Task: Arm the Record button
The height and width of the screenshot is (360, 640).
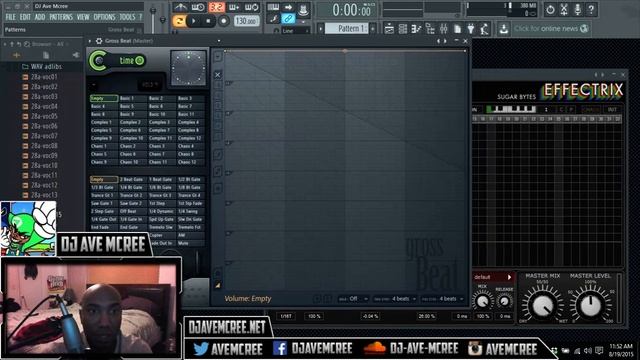Action: tap(223, 21)
